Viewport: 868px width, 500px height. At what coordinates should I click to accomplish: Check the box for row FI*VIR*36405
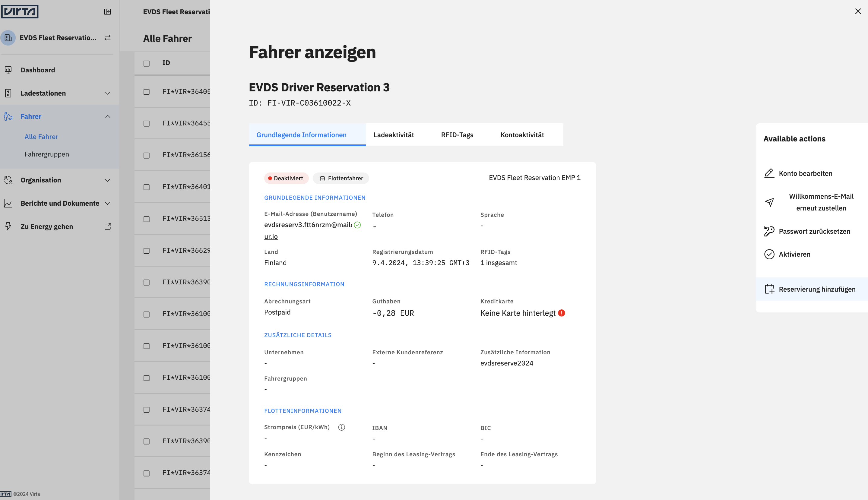point(147,92)
